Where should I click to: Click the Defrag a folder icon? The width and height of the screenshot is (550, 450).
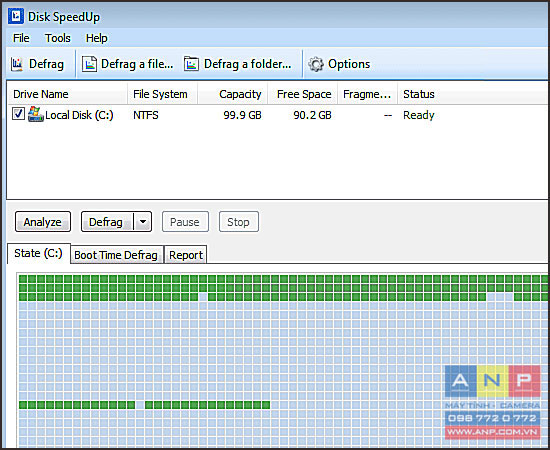point(191,64)
